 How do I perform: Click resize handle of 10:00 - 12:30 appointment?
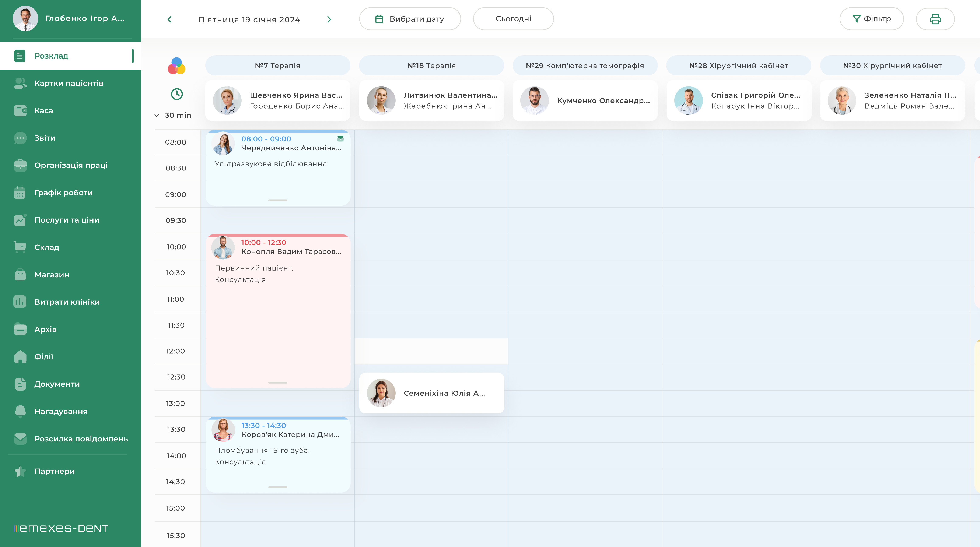click(x=277, y=382)
